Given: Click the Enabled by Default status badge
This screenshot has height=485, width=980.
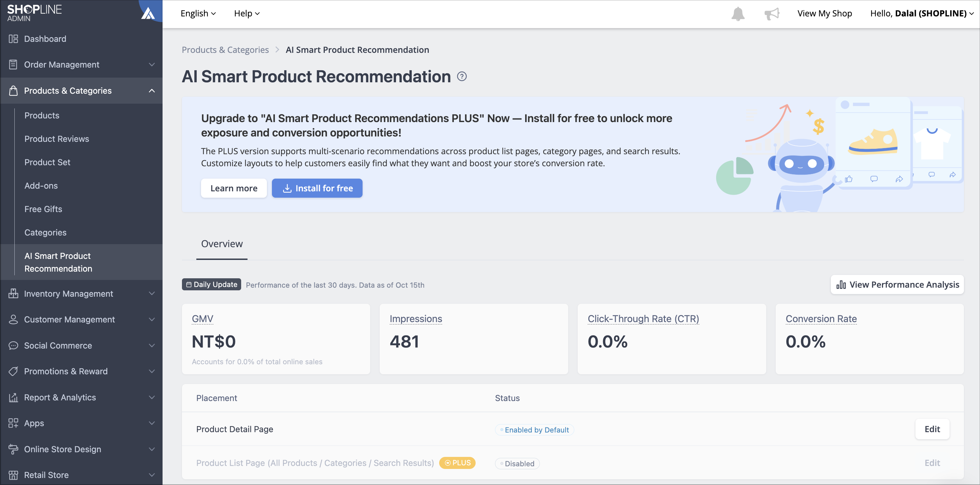Looking at the screenshot, I should tap(534, 430).
